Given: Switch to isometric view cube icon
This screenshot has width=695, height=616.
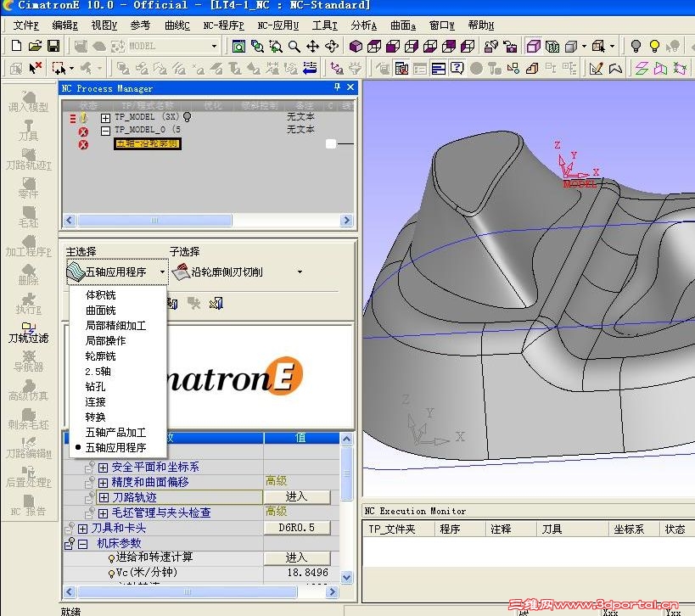Looking at the screenshot, I should (x=356, y=46).
